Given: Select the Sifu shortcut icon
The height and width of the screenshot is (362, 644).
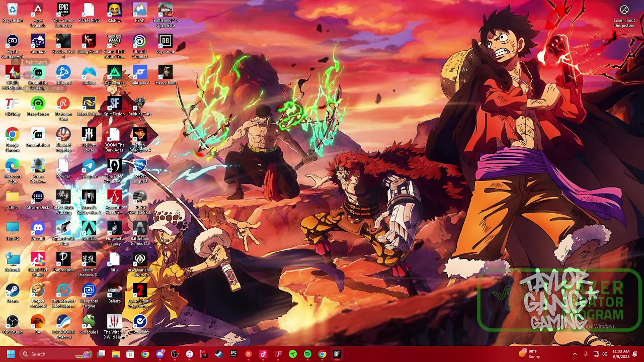Looking at the screenshot, I should click(x=114, y=263).
